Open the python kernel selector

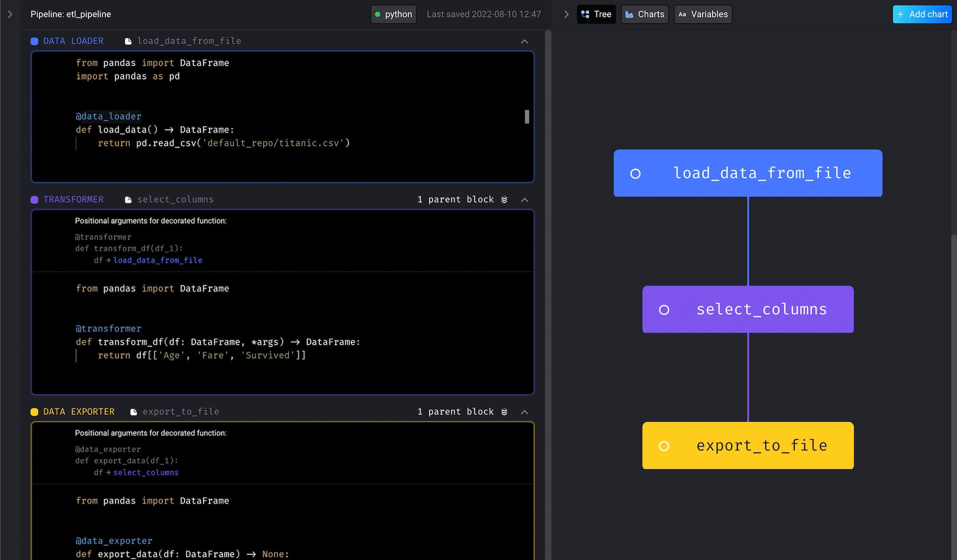click(393, 14)
